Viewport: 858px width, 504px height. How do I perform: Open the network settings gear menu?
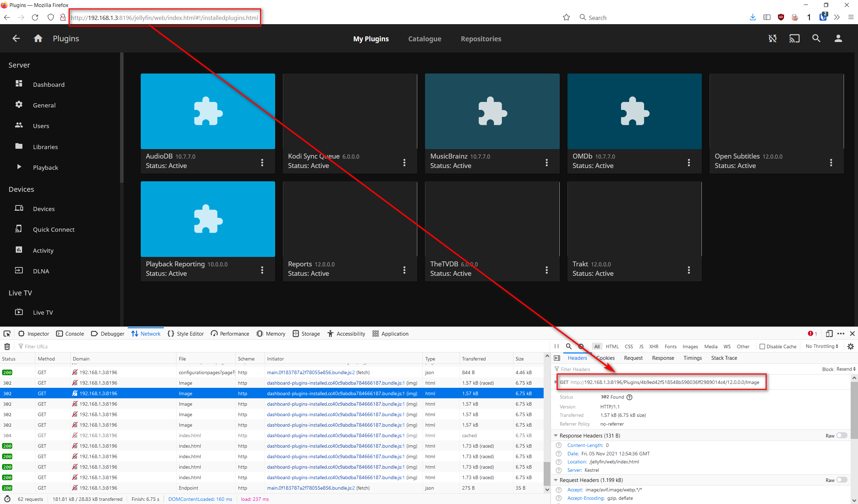[850, 346]
